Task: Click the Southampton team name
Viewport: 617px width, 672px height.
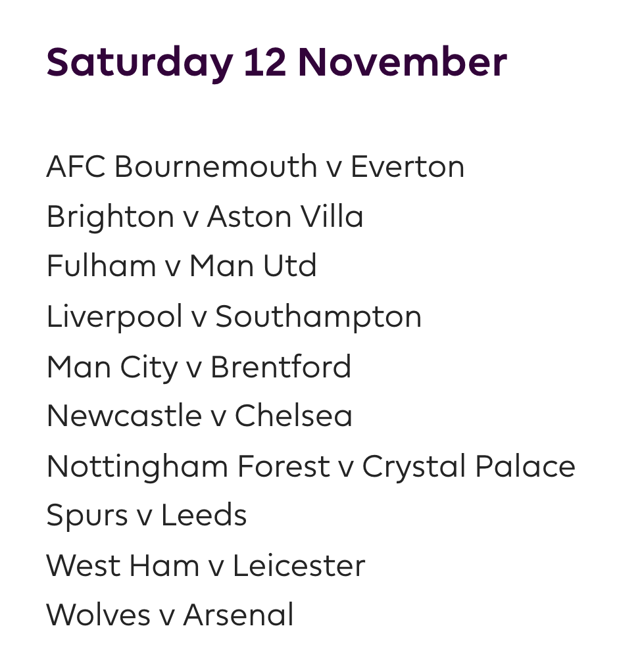Action: point(318,317)
